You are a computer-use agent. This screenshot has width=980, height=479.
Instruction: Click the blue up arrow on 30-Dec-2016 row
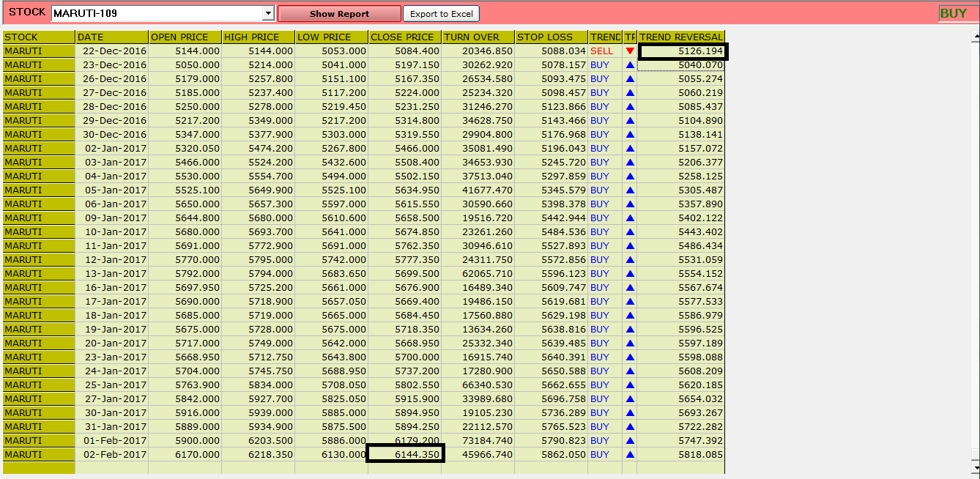pos(630,135)
